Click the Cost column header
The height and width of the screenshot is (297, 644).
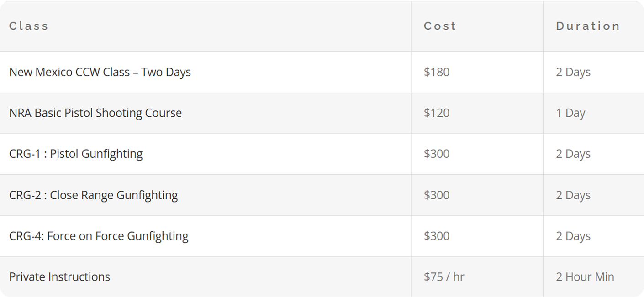click(x=439, y=26)
